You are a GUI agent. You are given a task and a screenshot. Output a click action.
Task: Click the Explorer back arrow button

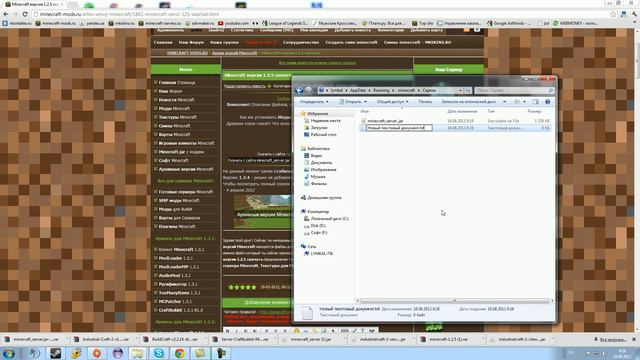pyautogui.click(x=299, y=91)
